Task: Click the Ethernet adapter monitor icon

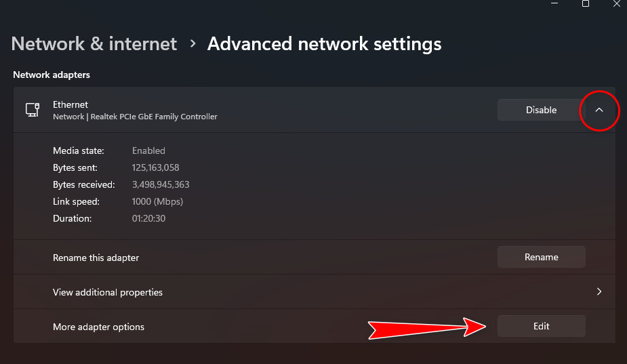Action: point(32,110)
